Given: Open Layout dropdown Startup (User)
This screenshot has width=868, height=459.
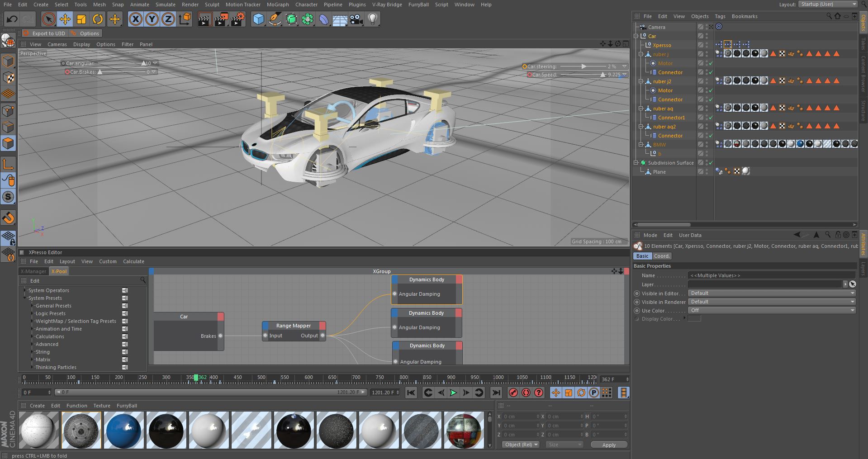Looking at the screenshot, I should tap(828, 4).
